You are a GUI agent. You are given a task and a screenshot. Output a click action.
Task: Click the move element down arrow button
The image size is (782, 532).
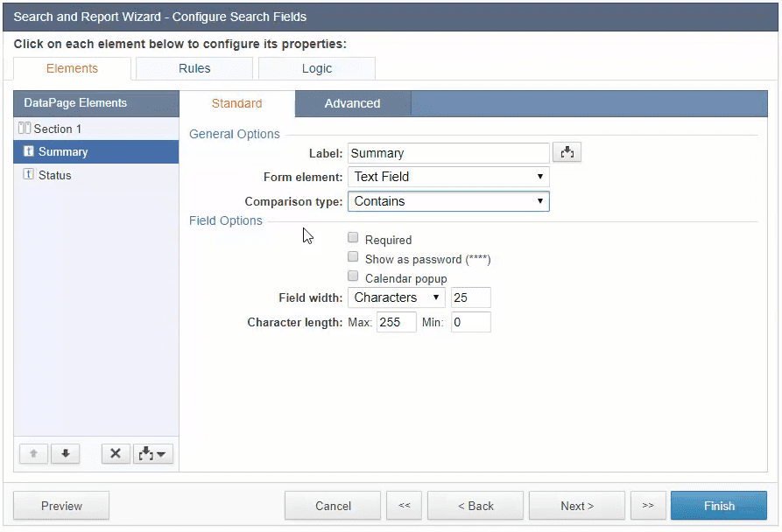tap(66, 453)
